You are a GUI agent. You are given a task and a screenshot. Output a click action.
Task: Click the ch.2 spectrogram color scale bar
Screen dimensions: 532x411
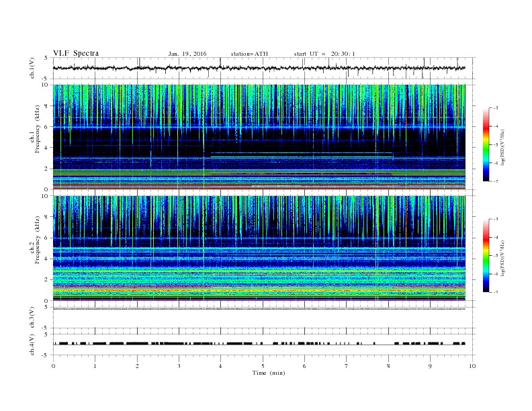point(486,255)
